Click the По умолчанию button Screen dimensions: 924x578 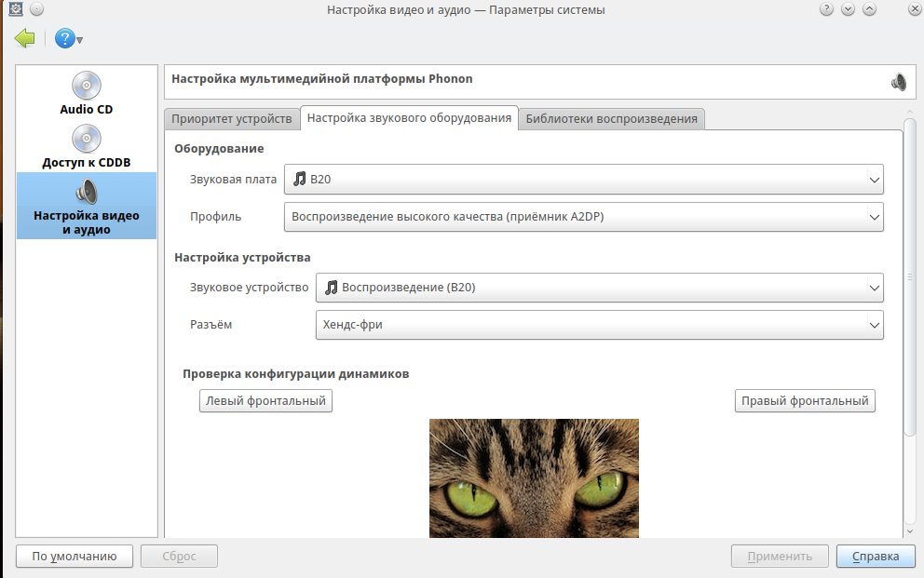click(75, 557)
